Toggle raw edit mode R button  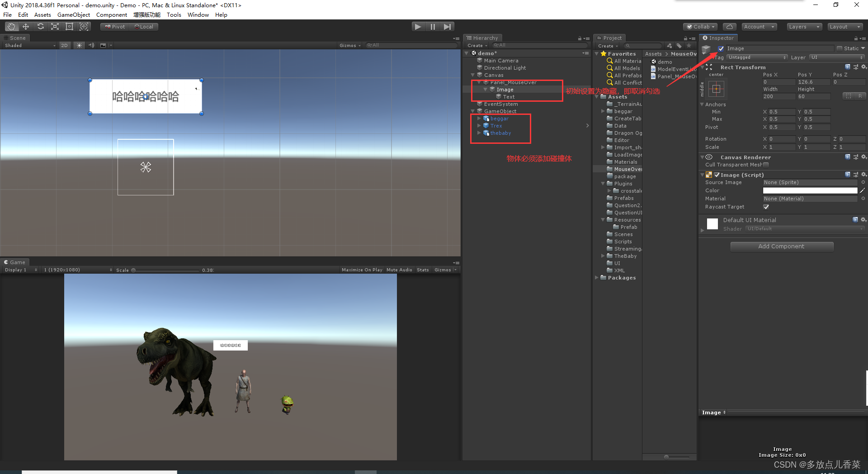point(860,96)
